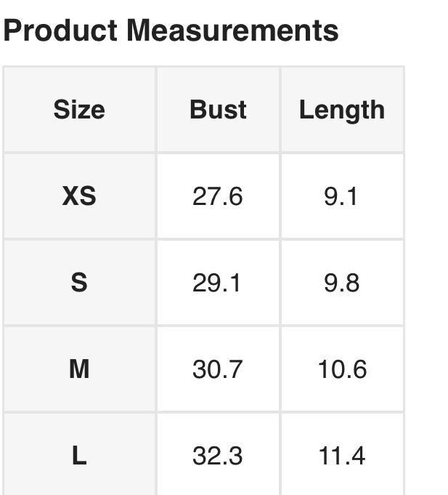This screenshot has width=448, height=495.
Task: Click the XS size row label
Action: (x=79, y=196)
